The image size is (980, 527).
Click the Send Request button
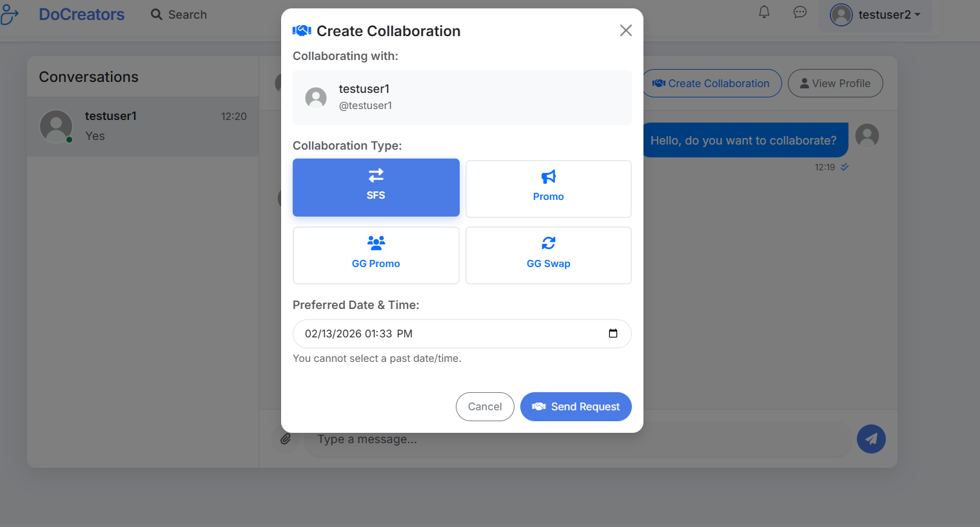[576, 406]
